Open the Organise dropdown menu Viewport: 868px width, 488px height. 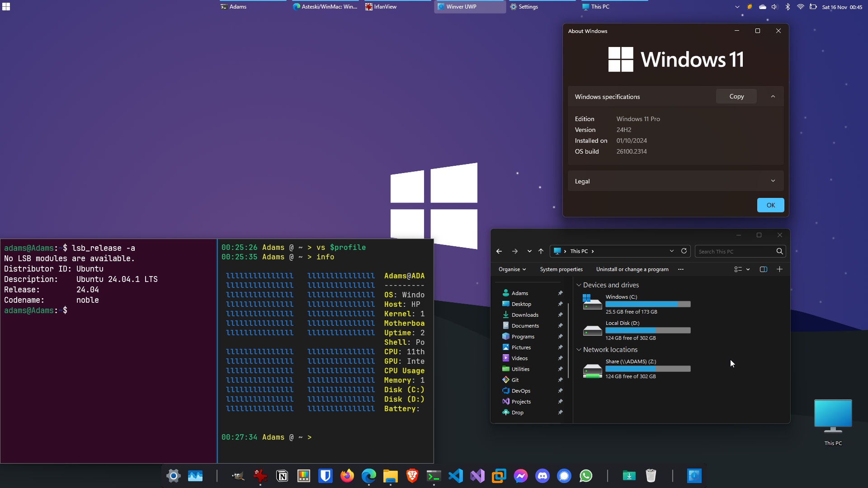512,269
